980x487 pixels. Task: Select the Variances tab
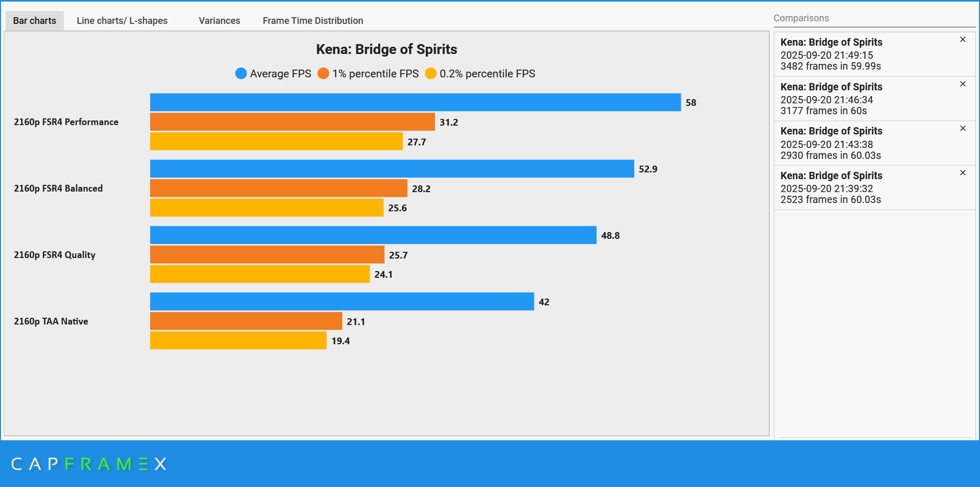click(219, 20)
